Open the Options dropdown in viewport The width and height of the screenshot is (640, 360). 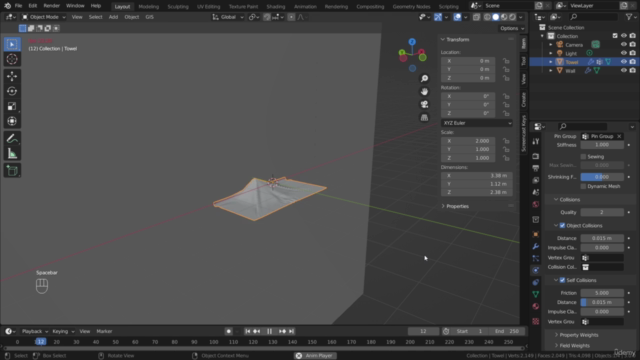(x=512, y=28)
